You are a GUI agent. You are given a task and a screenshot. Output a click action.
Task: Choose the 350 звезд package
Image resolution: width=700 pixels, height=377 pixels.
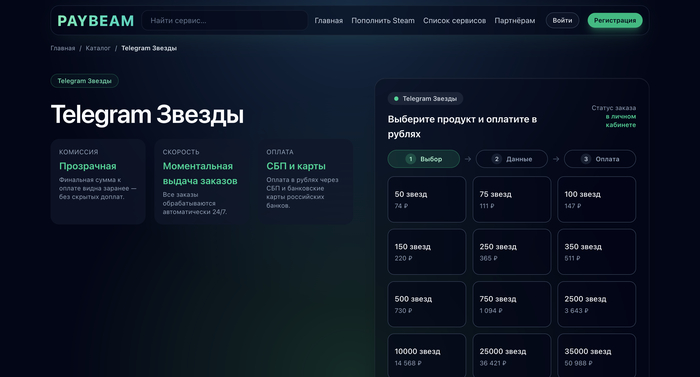(596, 252)
